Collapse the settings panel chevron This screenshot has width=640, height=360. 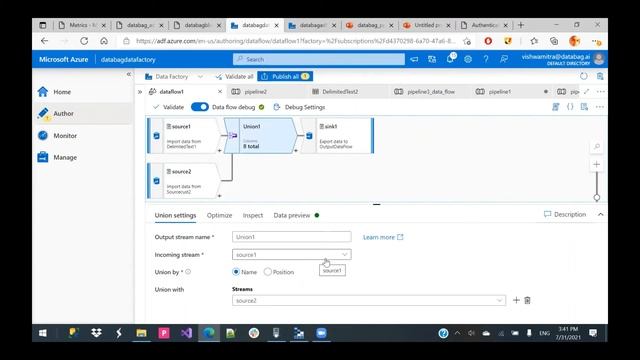tap(600, 214)
